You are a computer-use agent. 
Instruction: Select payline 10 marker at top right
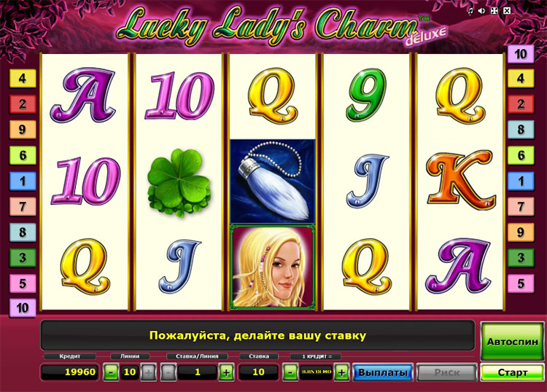[x=521, y=54]
